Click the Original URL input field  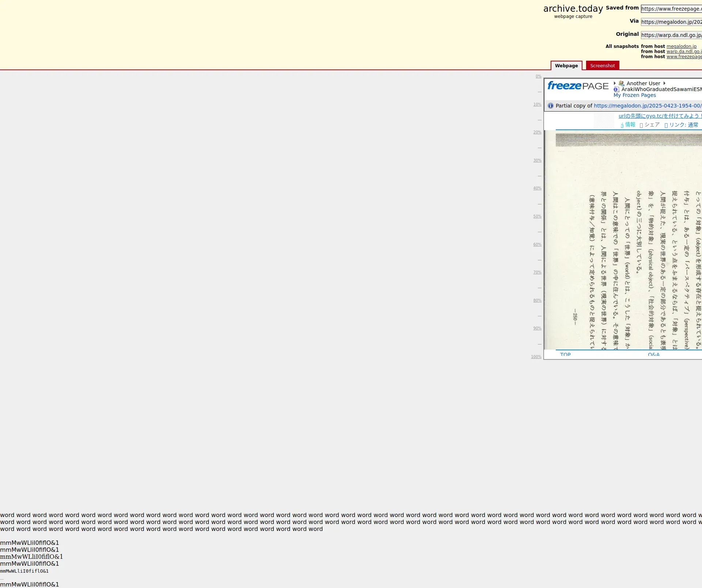point(671,35)
